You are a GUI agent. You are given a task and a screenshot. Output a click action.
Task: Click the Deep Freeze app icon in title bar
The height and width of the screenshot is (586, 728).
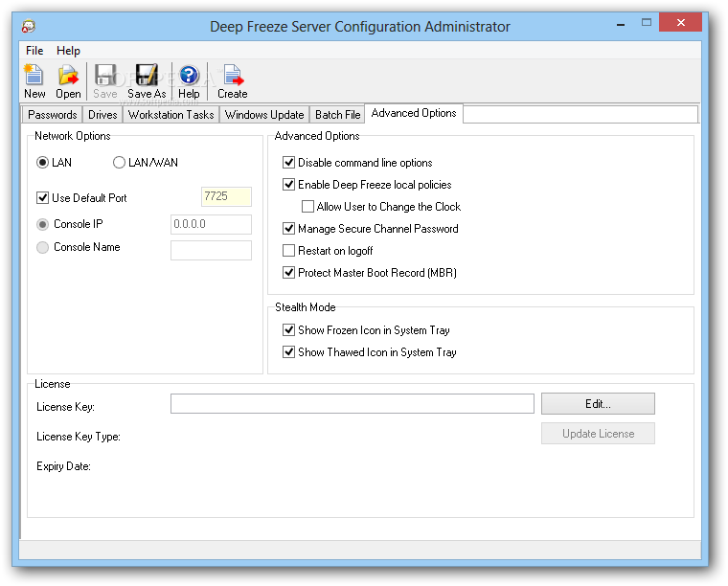pos(29,26)
